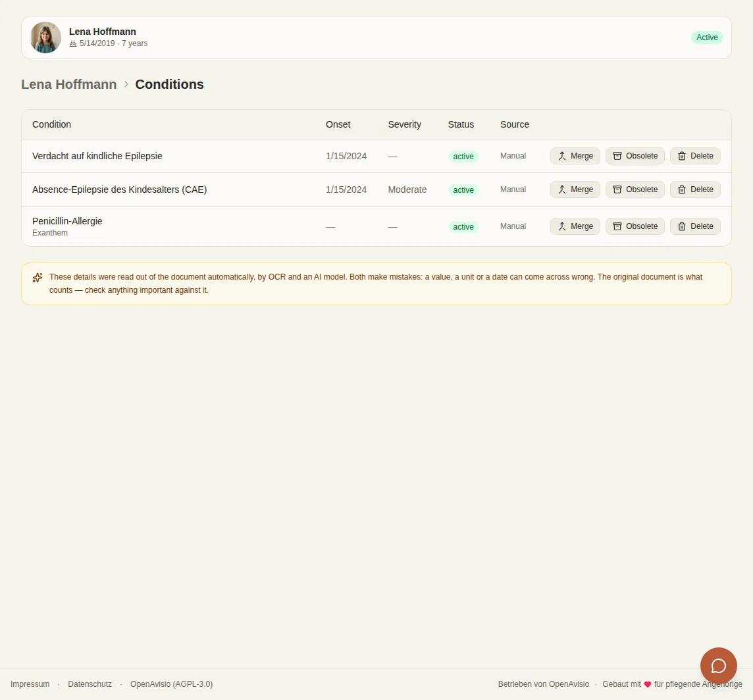Click the red heart icon in the footer

click(x=647, y=684)
